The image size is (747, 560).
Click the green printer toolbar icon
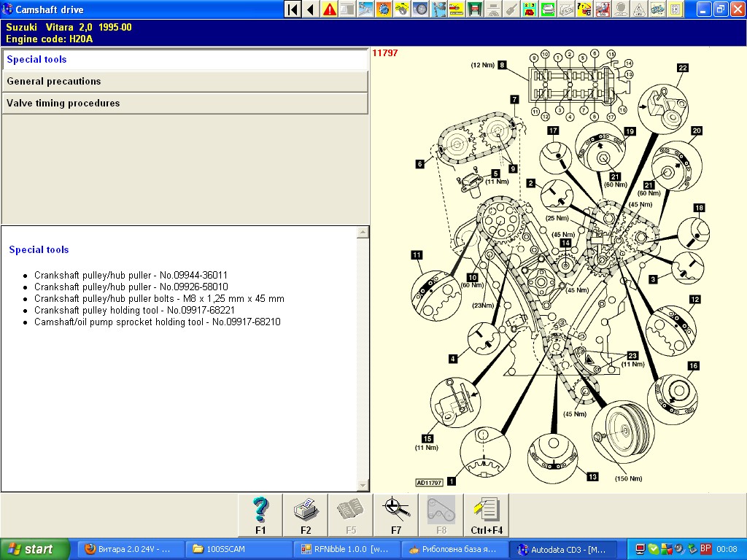pyautogui.click(x=548, y=9)
